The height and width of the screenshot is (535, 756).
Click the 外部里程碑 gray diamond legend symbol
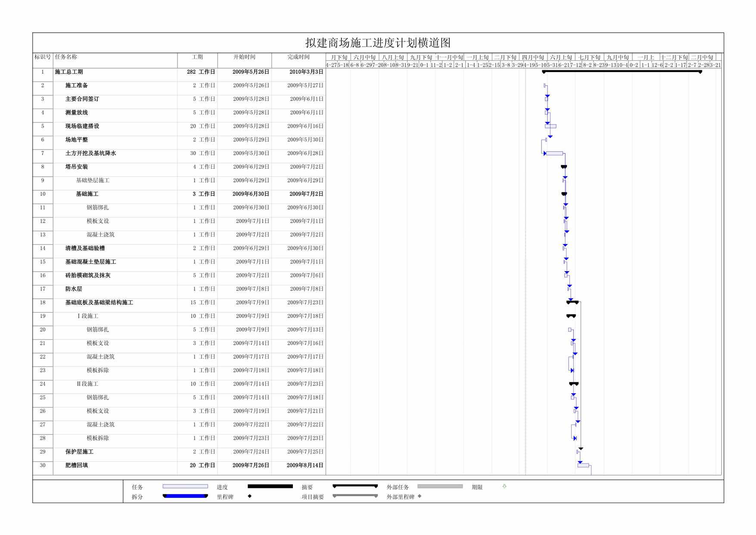(420, 496)
